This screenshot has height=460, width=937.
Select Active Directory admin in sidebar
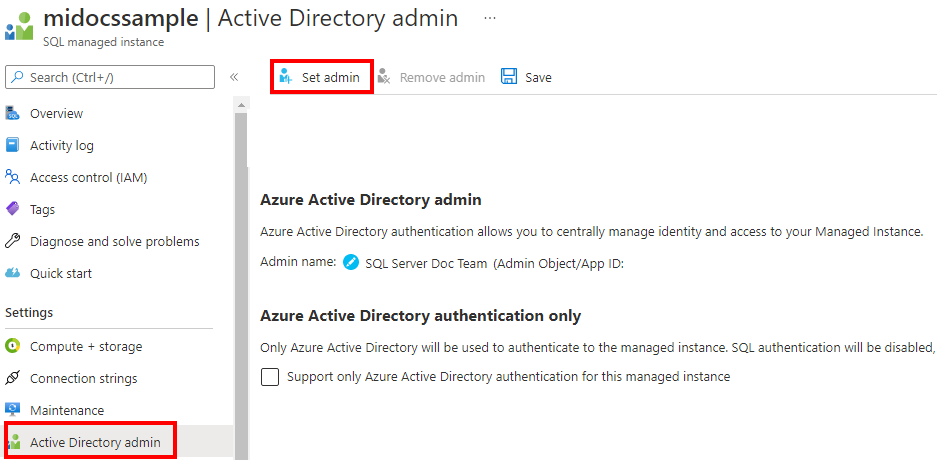click(x=95, y=443)
